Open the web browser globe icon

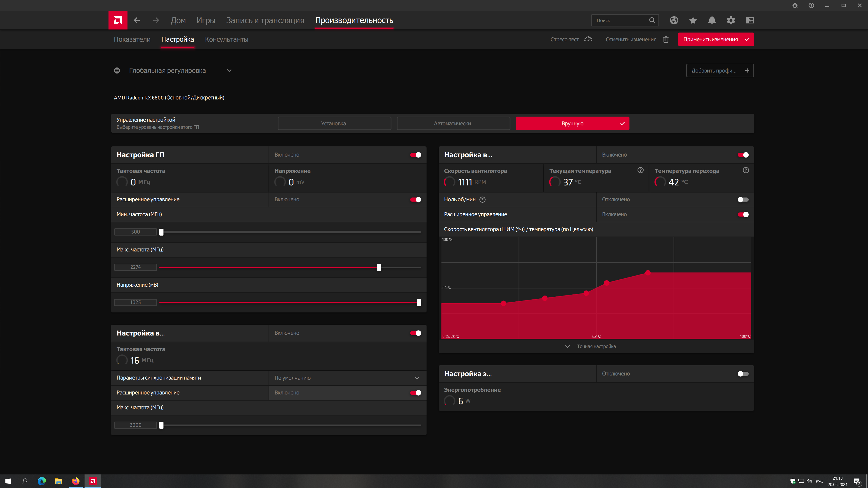click(x=674, y=20)
